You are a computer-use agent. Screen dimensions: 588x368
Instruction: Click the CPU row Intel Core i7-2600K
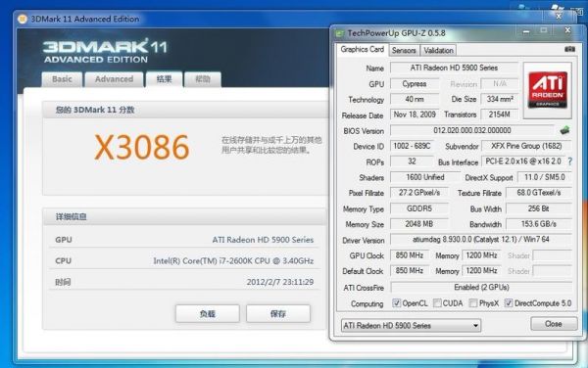pyautogui.click(x=184, y=261)
